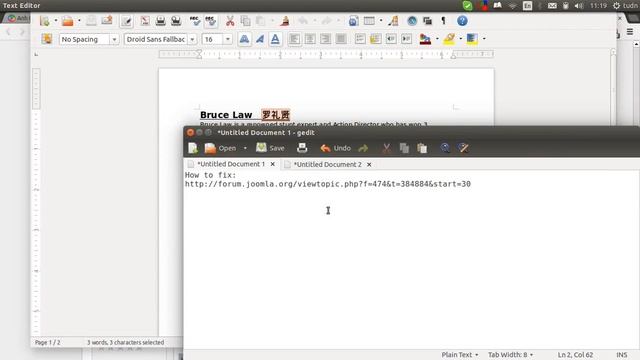Switch to Untitled Document 1 tab

coord(231,164)
